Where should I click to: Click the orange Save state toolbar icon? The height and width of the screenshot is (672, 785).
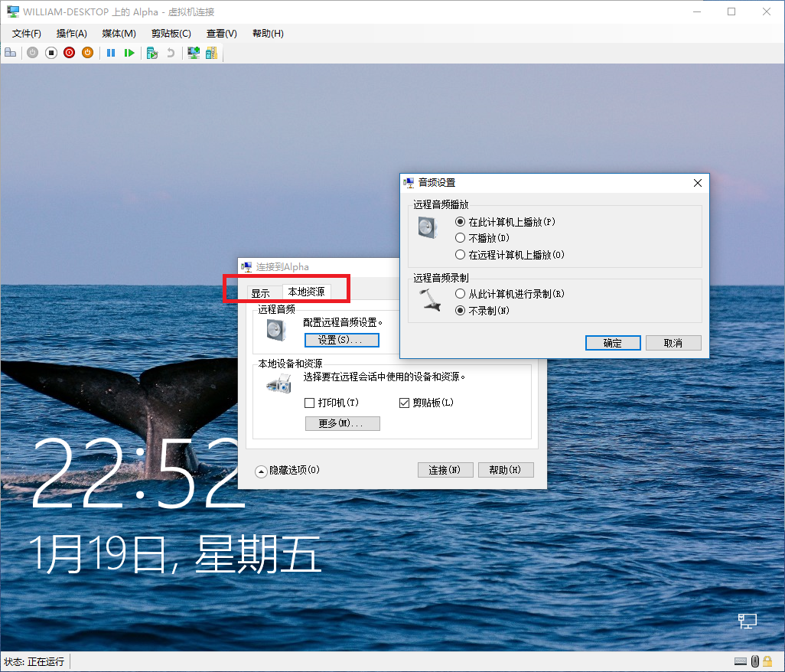coord(88,52)
